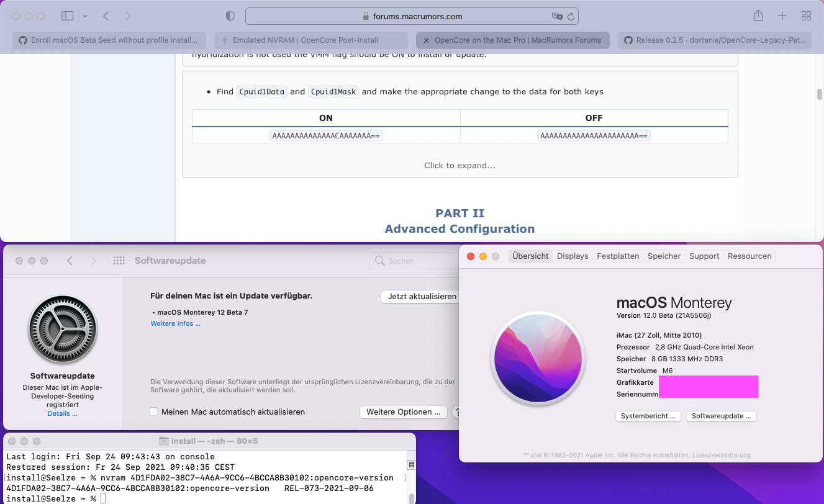Click the Softwareupdate gear icon
The image size is (824, 504).
coord(62,329)
